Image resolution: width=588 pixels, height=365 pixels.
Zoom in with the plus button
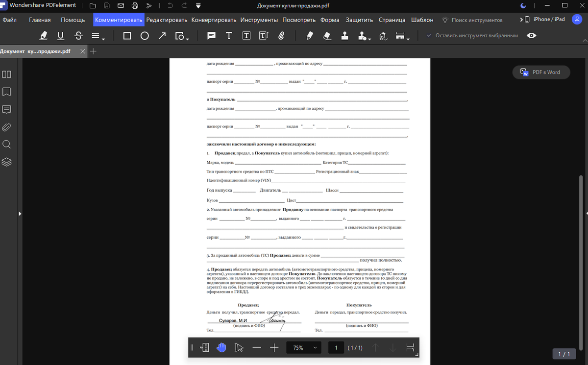[274, 347]
